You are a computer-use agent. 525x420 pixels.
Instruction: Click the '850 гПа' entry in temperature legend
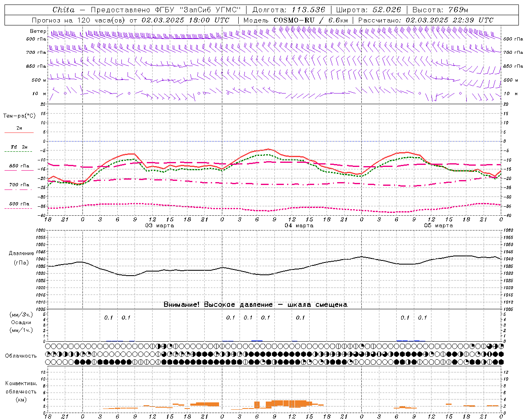[x=19, y=166]
